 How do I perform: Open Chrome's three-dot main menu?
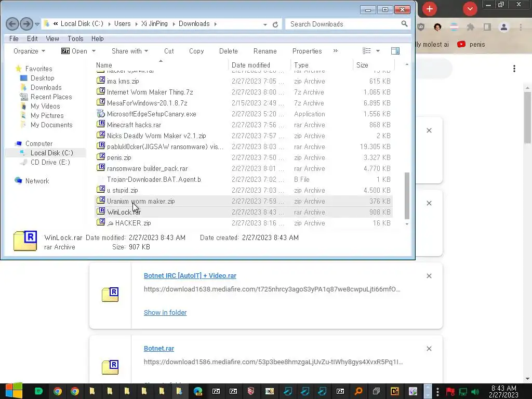(521, 27)
